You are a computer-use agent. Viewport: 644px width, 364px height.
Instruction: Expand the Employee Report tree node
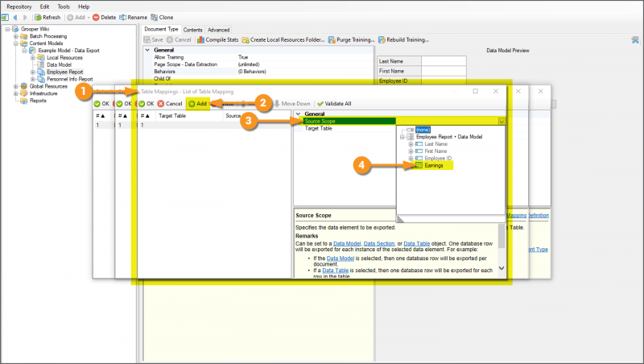[33, 72]
